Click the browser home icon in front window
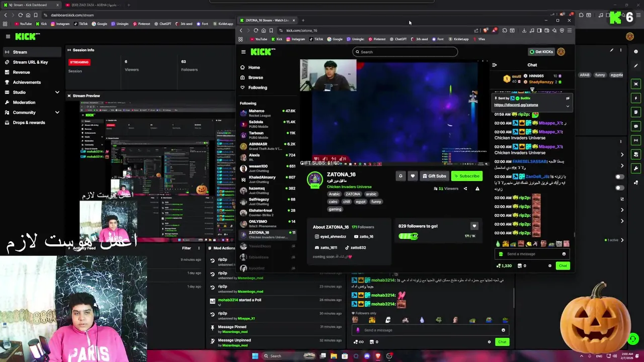 point(264,30)
